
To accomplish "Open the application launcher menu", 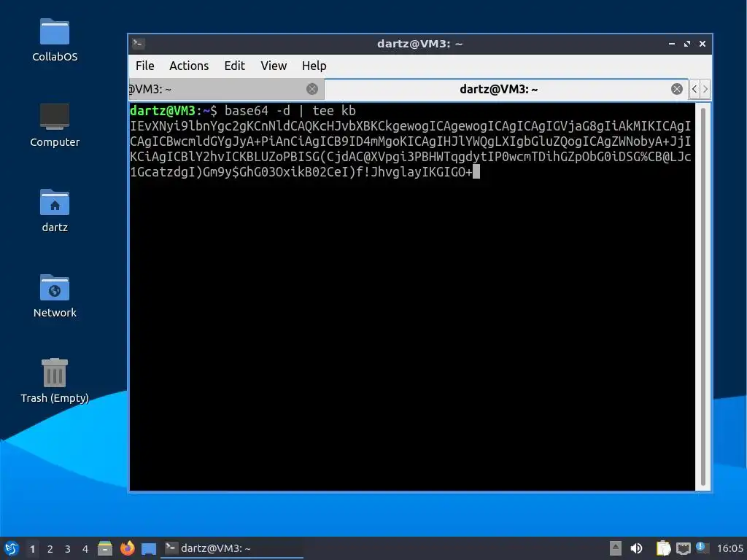I will (12, 548).
